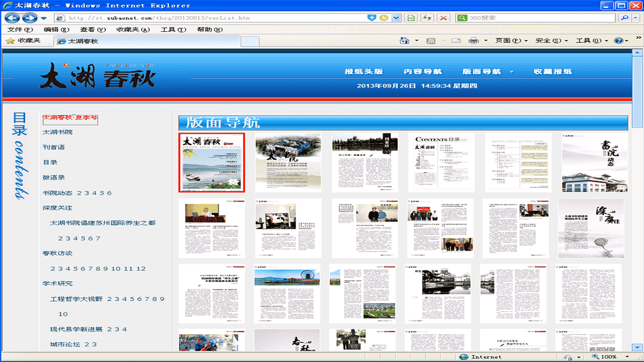Click the RSS feeds icon
Screen dimensions: 644x362
[x=431, y=41]
